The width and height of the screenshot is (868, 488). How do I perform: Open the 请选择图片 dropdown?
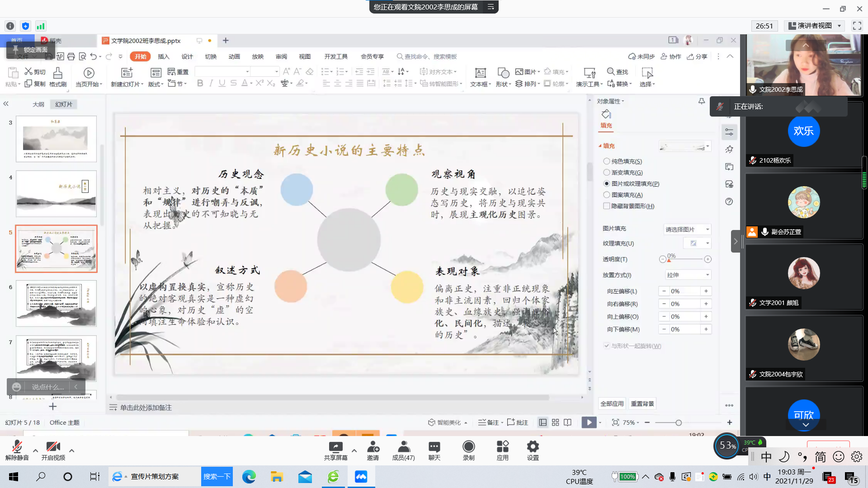click(x=687, y=230)
